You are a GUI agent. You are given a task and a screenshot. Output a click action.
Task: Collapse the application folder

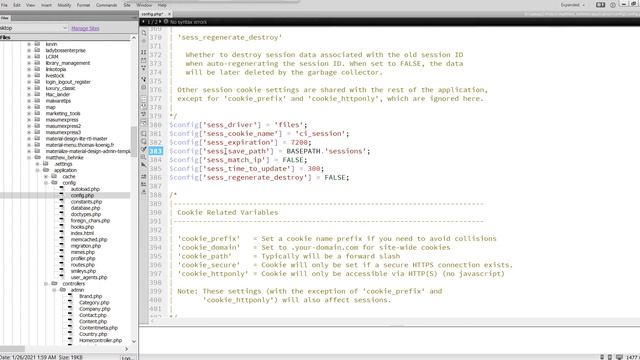point(38,170)
